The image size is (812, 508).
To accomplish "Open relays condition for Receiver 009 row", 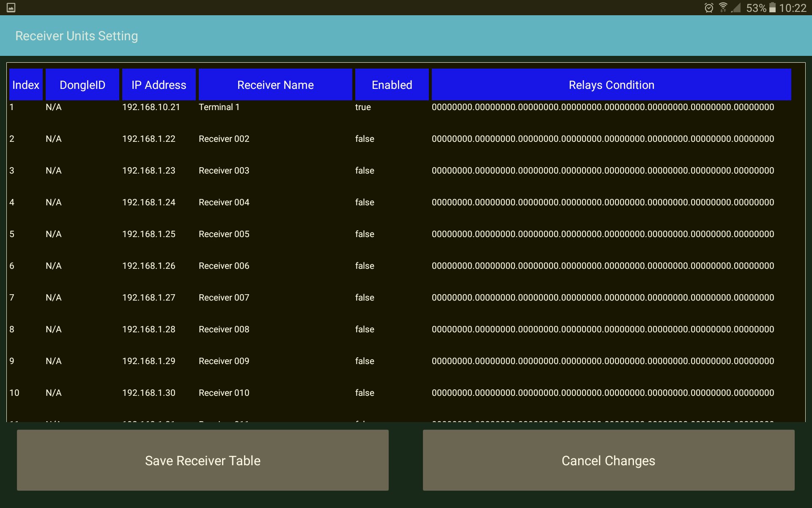I will pyautogui.click(x=603, y=361).
